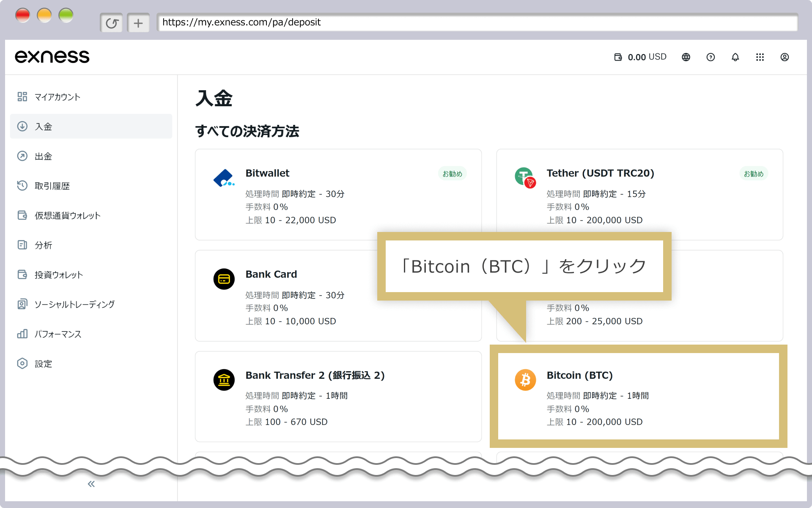Open the language globe icon

[686, 57]
